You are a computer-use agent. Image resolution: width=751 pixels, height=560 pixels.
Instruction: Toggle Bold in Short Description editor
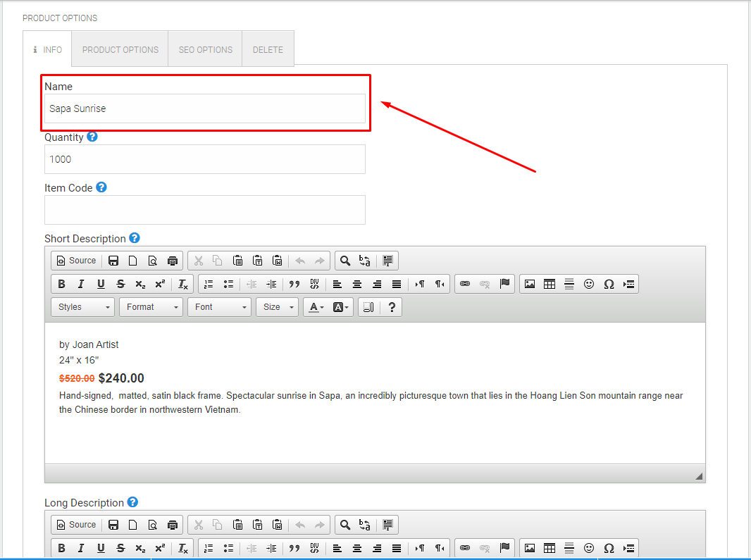click(61, 284)
